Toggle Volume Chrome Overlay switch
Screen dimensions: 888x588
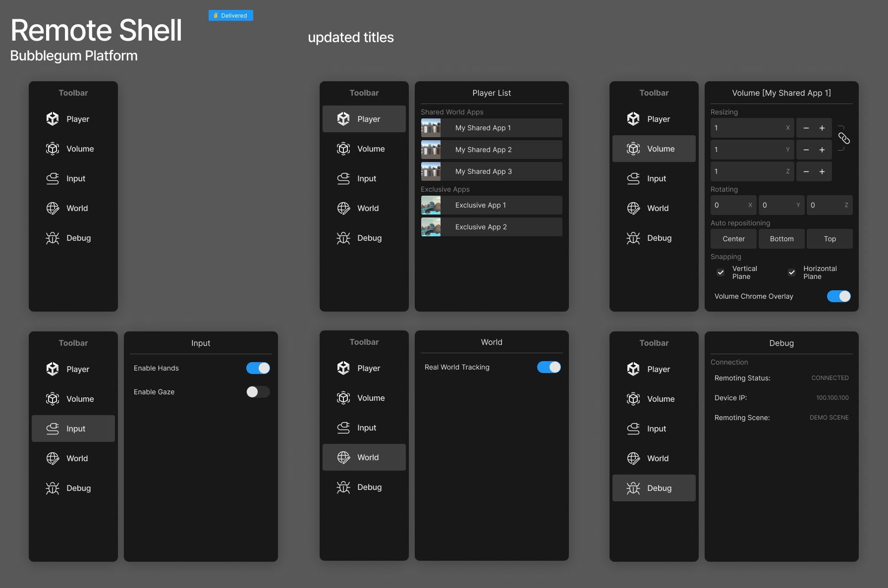coord(839,296)
